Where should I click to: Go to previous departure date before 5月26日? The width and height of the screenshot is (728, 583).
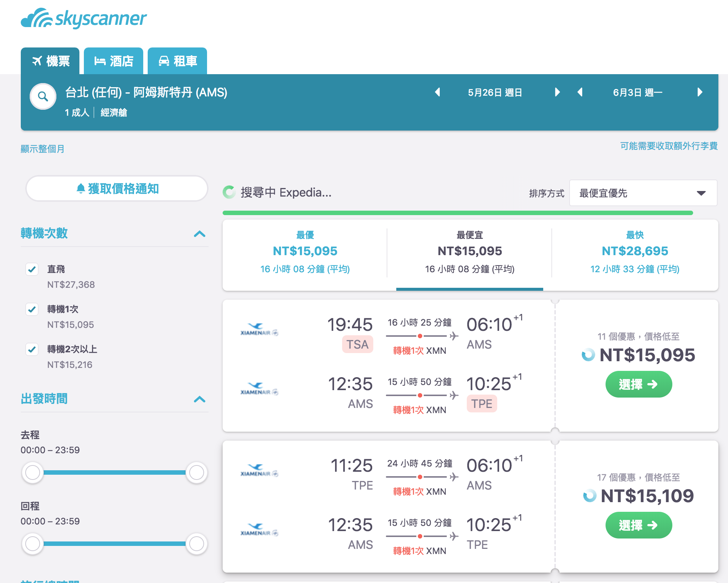pyautogui.click(x=437, y=92)
